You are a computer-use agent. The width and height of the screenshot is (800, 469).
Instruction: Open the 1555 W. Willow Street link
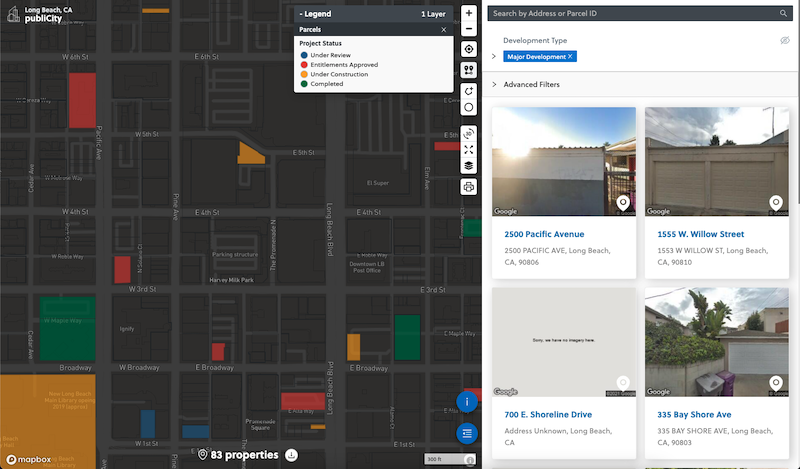click(701, 234)
